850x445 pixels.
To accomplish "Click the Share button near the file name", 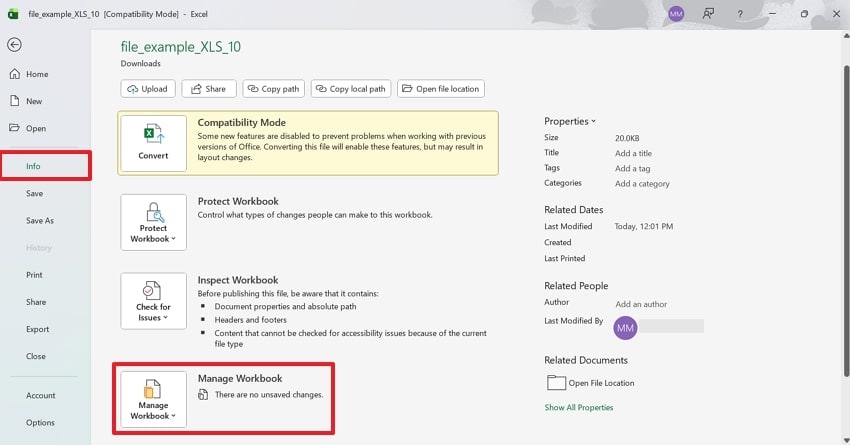I will click(x=209, y=89).
